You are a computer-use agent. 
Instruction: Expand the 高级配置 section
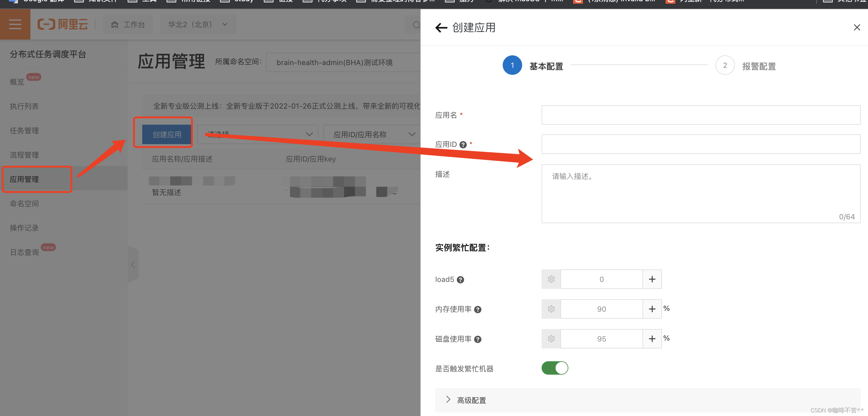647,400
